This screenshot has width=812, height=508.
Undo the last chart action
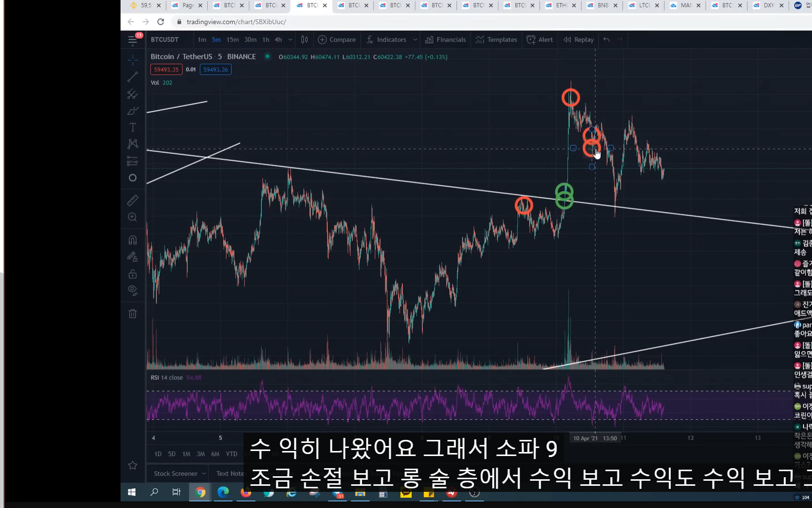606,39
